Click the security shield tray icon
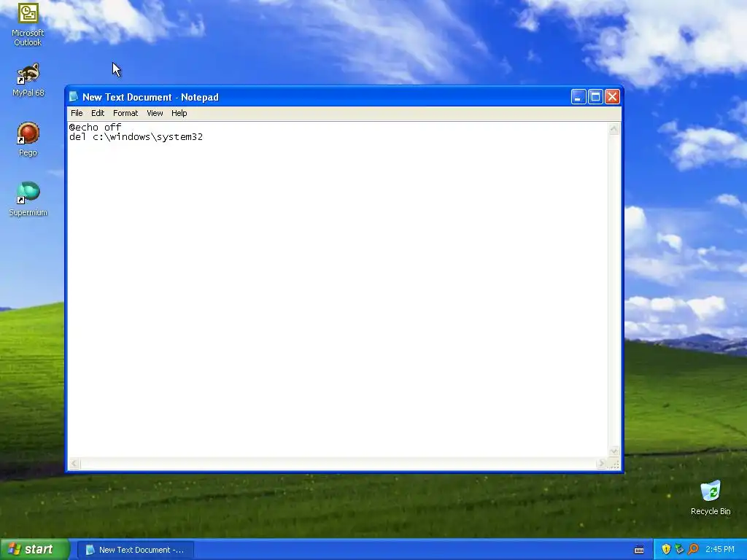 [666, 549]
